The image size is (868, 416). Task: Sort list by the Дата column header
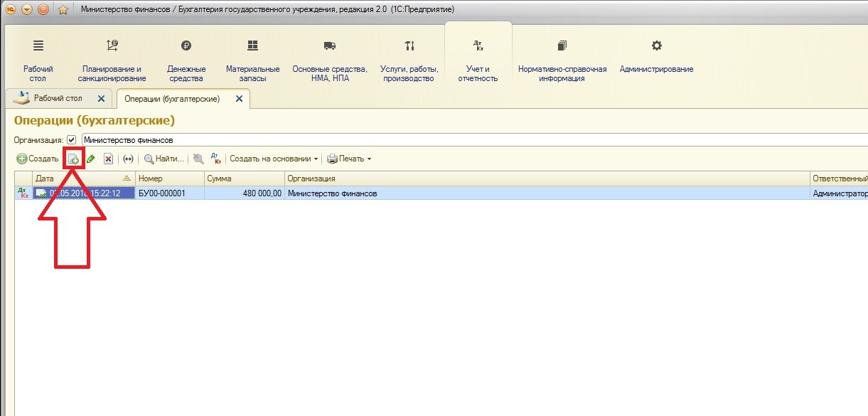pos(84,178)
